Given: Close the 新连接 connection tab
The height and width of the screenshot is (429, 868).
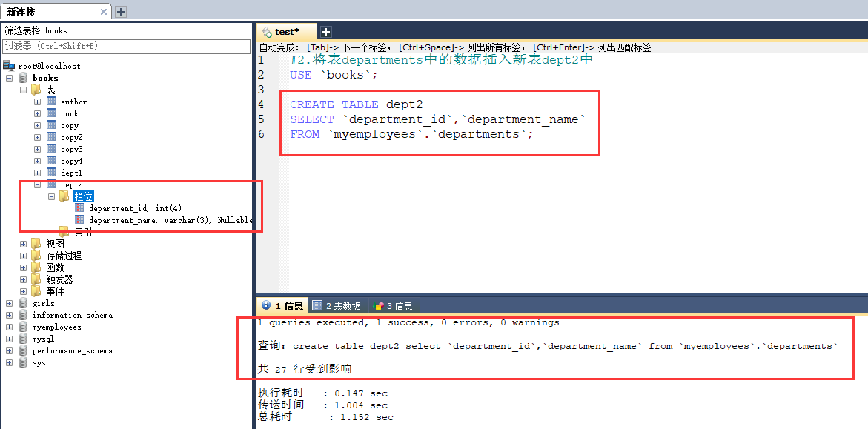Looking at the screenshot, I should [104, 12].
